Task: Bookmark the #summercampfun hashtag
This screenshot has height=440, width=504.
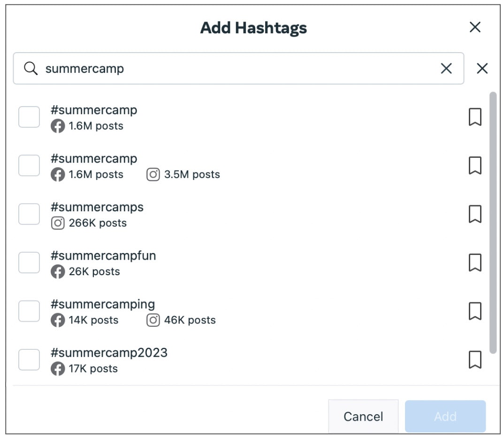Action: click(x=475, y=262)
